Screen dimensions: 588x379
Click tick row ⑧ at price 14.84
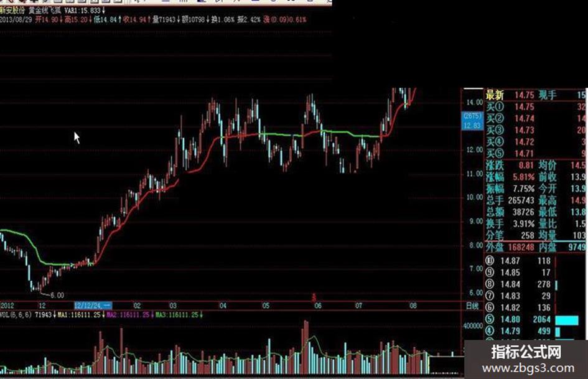click(521, 284)
